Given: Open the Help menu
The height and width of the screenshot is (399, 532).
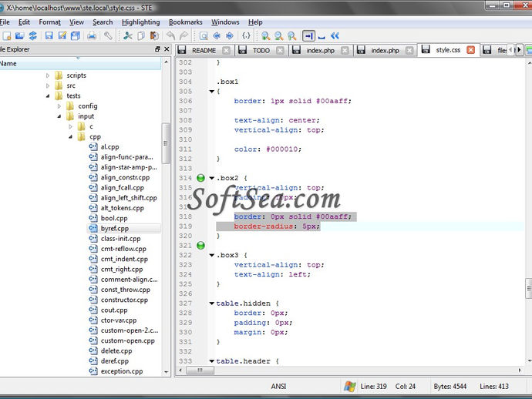Looking at the screenshot, I should (x=255, y=22).
